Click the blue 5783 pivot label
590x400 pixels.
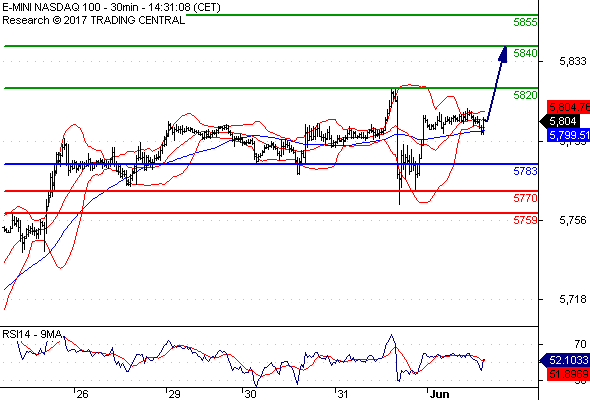click(525, 171)
